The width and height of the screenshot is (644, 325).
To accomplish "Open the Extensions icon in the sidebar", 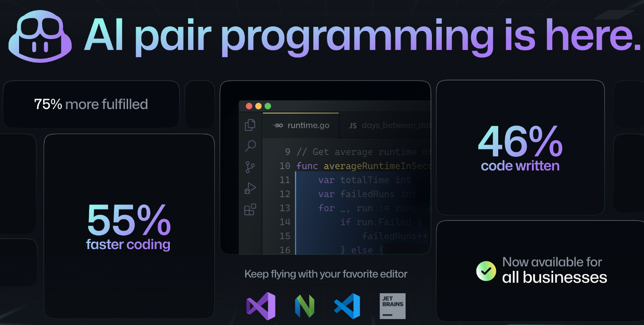I will [250, 209].
